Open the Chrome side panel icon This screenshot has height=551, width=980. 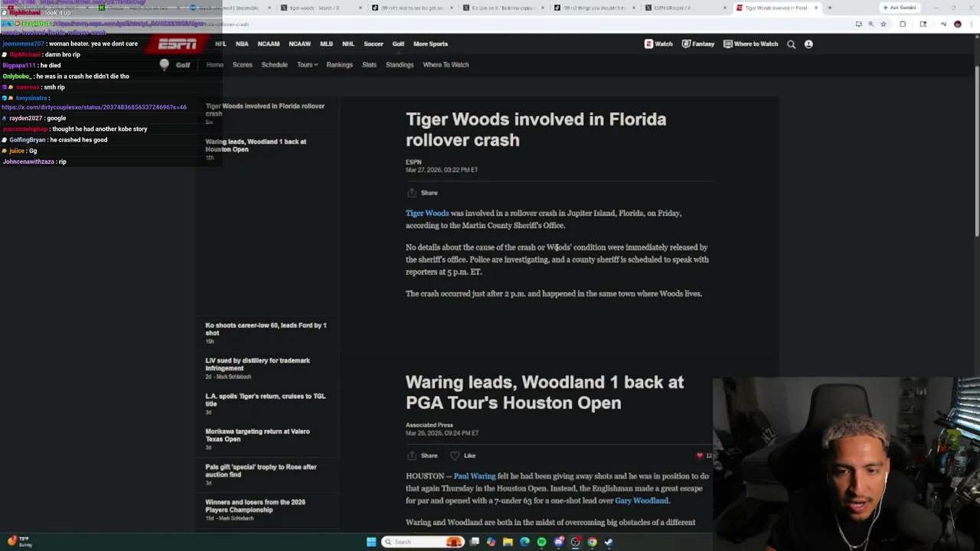pos(923,24)
